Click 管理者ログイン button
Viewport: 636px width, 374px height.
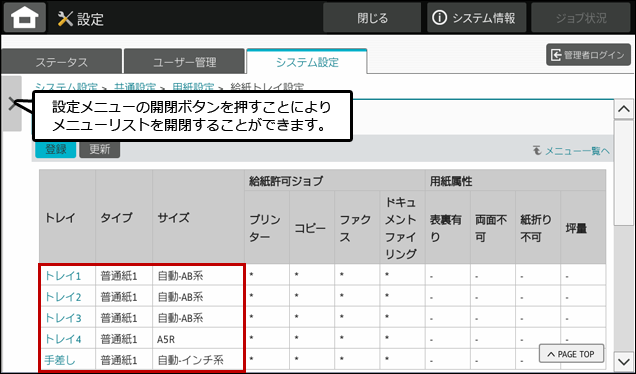588,55
